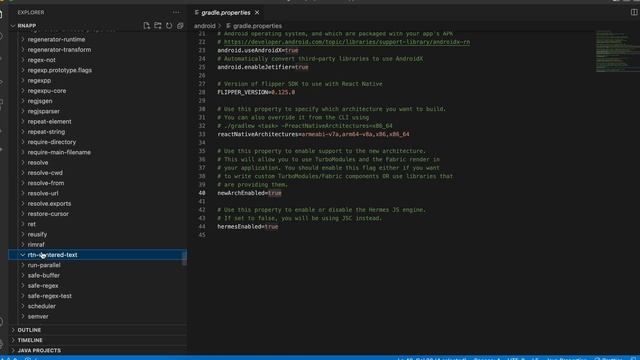Click the Hermes JS engine comment on line 42
Image resolution: width=640 pixels, height=360 pixels.
click(321, 210)
